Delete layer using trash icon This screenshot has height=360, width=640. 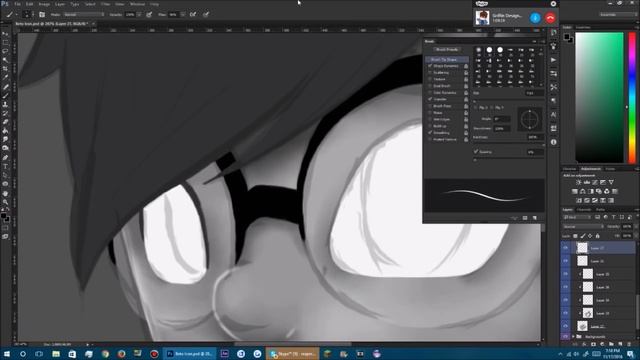pos(629,344)
